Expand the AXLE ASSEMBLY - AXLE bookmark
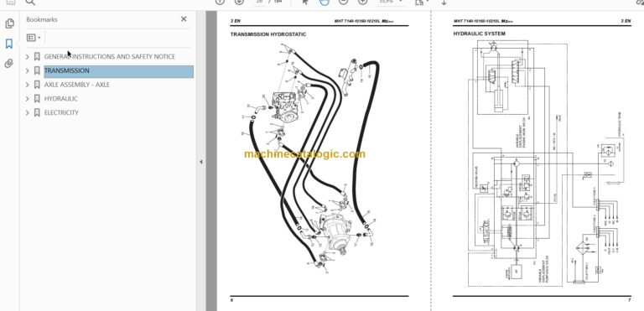This screenshot has height=311, width=644. 28,85
